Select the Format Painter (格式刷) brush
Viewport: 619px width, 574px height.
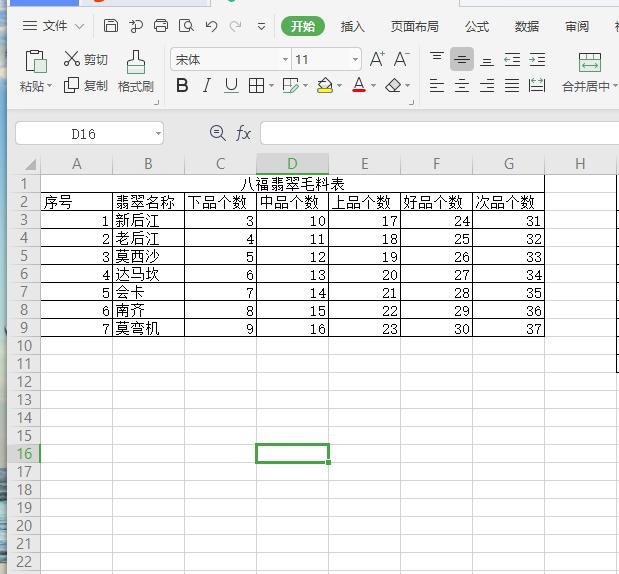click(136, 62)
